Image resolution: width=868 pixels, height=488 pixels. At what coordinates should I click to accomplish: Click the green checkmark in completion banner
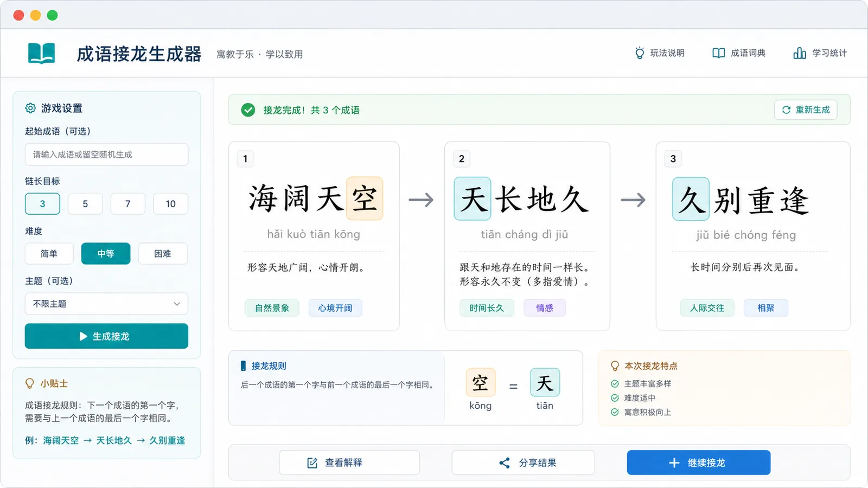click(248, 110)
